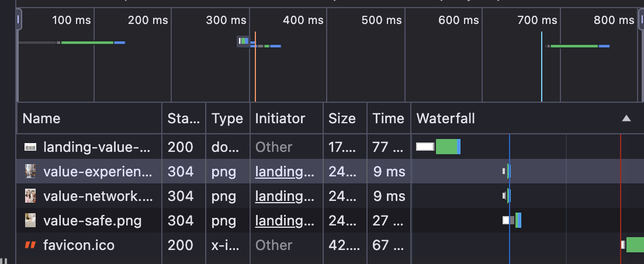Click the x-i... type cell of favicon.ico
Screen dimensions: 644x264
pos(225,245)
